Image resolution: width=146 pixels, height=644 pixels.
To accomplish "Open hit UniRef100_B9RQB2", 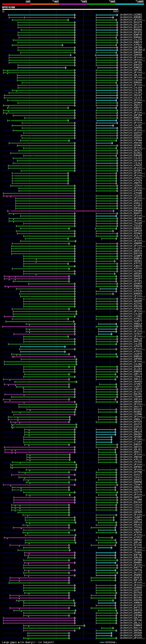I will coord(131,17).
